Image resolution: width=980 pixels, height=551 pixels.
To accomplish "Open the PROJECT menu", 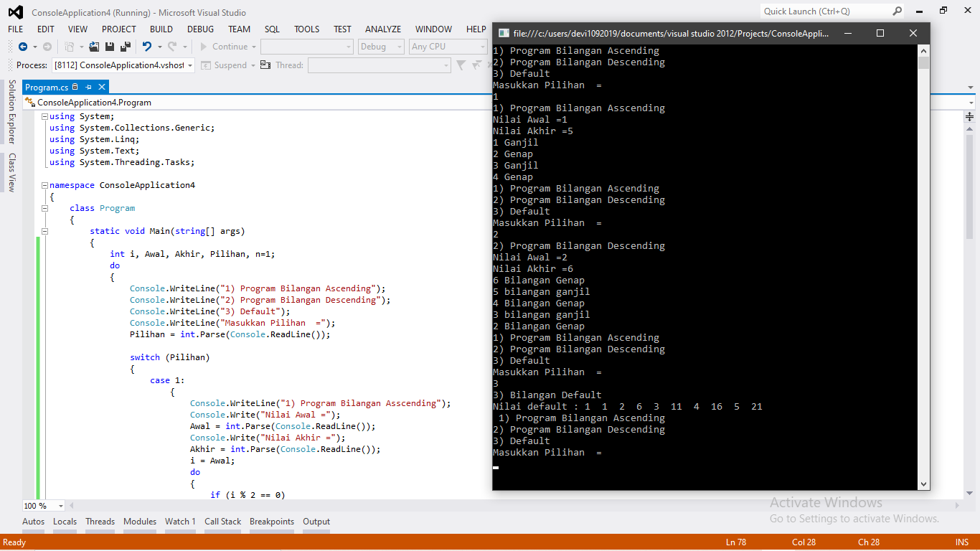I will (x=119, y=29).
